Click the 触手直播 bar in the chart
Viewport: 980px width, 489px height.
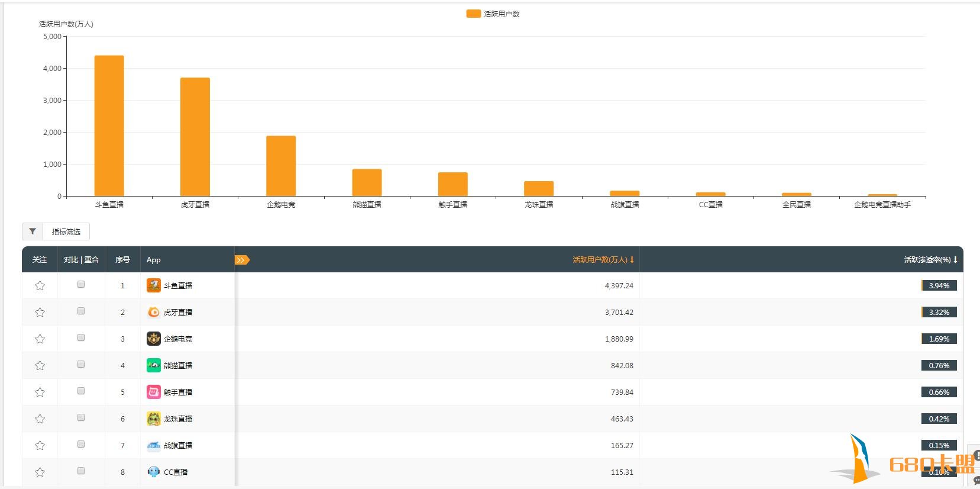pyautogui.click(x=453, y=184)
